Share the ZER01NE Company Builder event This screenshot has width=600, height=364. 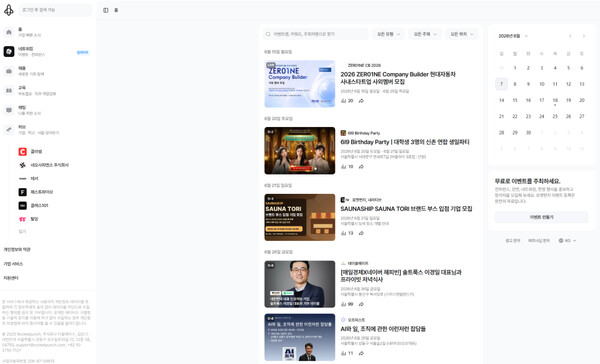(x=361, y=101)
